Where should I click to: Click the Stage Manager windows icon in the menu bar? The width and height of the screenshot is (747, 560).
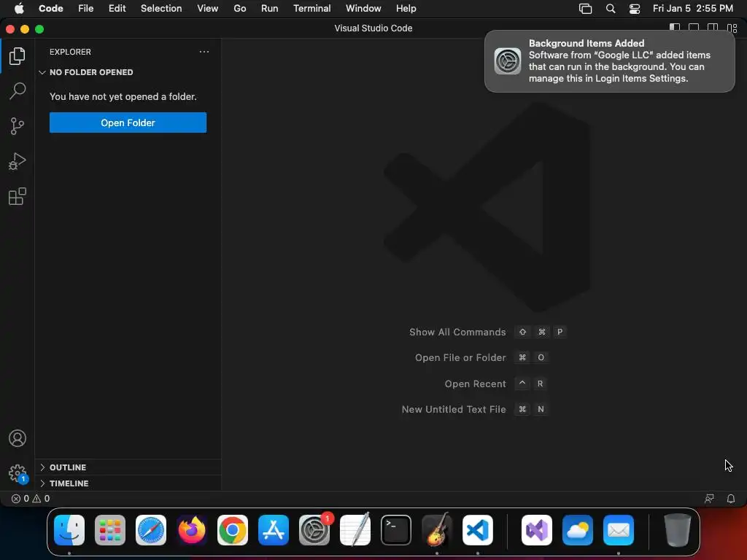[585, 9]
